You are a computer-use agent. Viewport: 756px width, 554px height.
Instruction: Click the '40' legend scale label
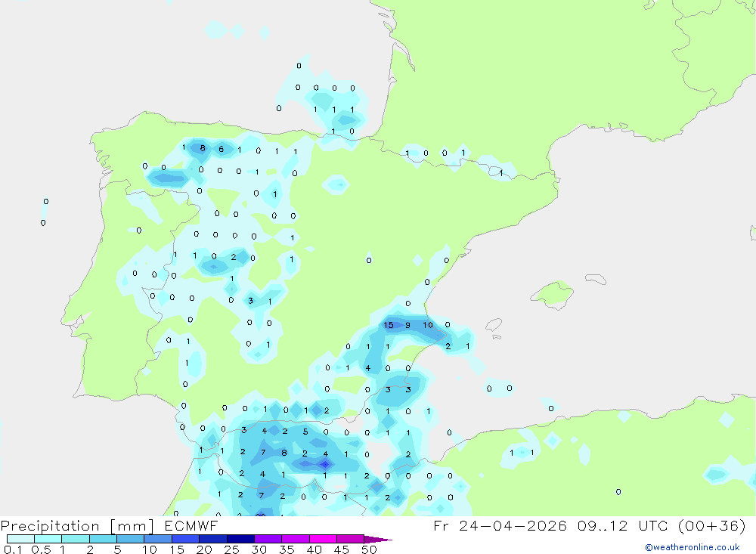point(314,549)
